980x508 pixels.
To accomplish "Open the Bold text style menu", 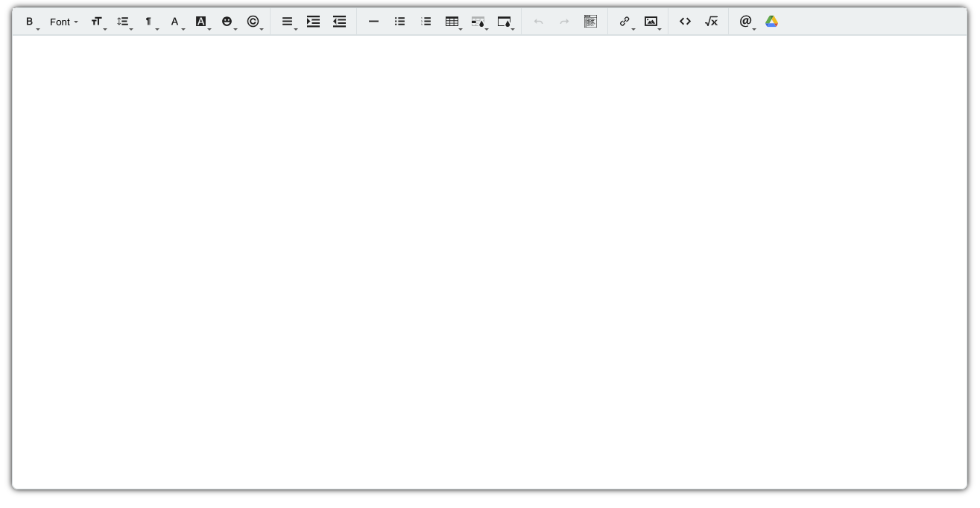I will [x=31, y=22].
